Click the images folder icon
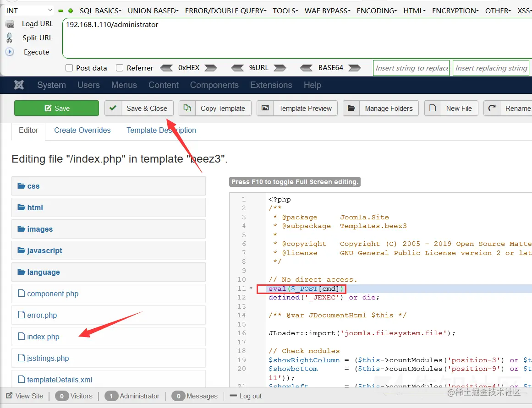The width and height of the screenshot is (532, 408). tap(22, 229)
